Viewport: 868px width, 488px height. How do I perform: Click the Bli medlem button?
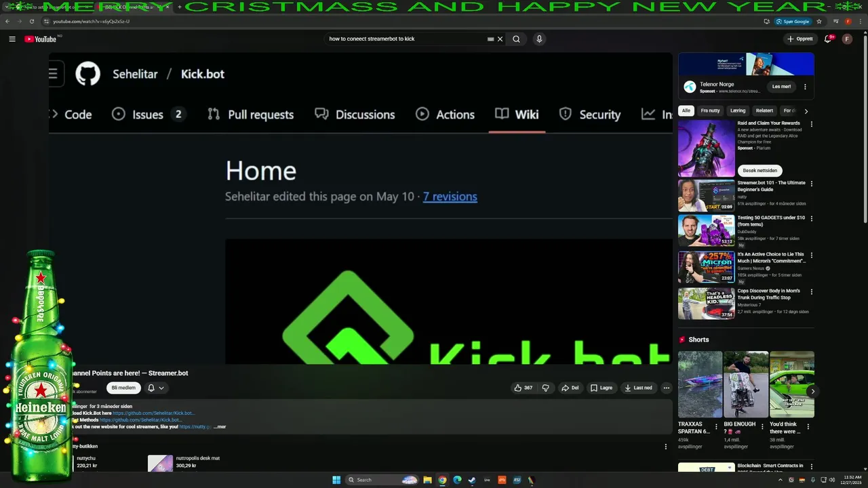pos(123,388)
